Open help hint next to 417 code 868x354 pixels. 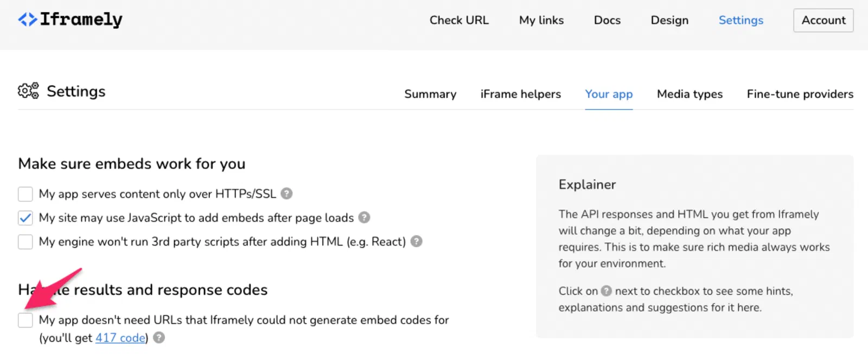pos(159,338)
